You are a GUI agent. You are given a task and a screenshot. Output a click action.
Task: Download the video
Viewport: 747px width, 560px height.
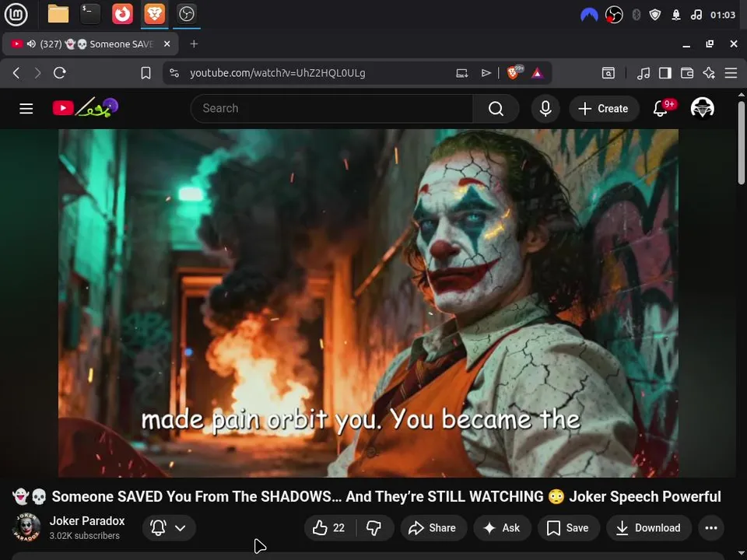click(648, 527)
